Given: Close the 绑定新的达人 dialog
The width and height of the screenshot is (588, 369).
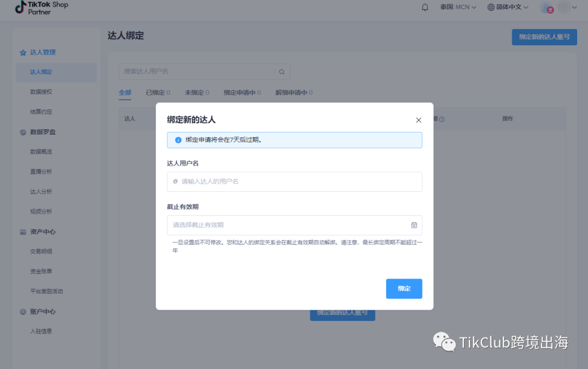Looking at the screenshot, I should [419, 120].
